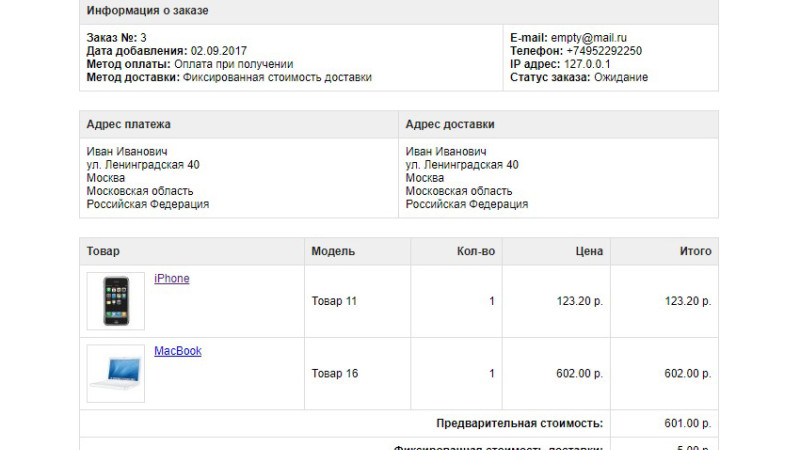
Task: Click Российская Федерация in payment address
Action: pos(148,204)
